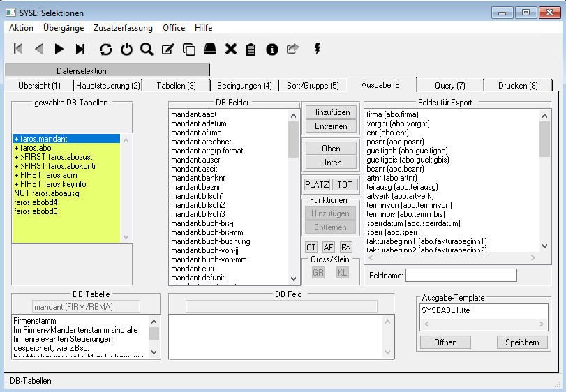Select mandant.adatum in DB Felder
The width and height of the screenshot is (566, 392).
coord(229,123)
